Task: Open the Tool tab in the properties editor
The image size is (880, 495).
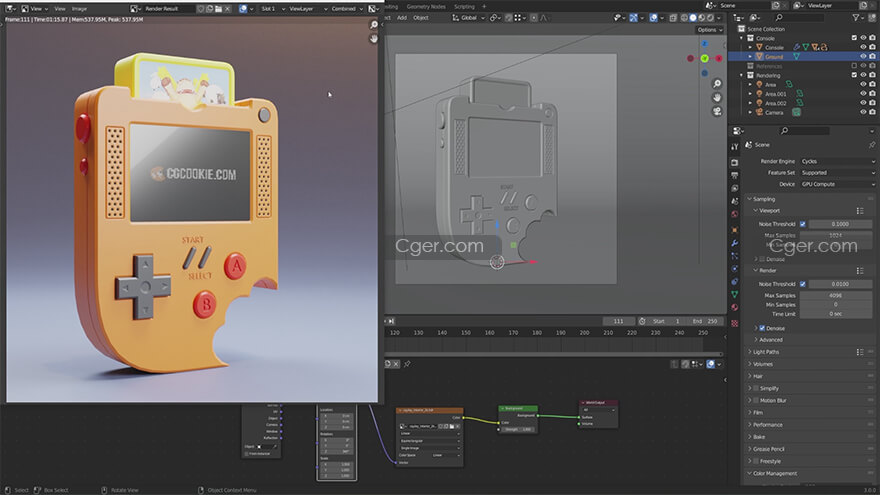Action: [x=735, y=147]
